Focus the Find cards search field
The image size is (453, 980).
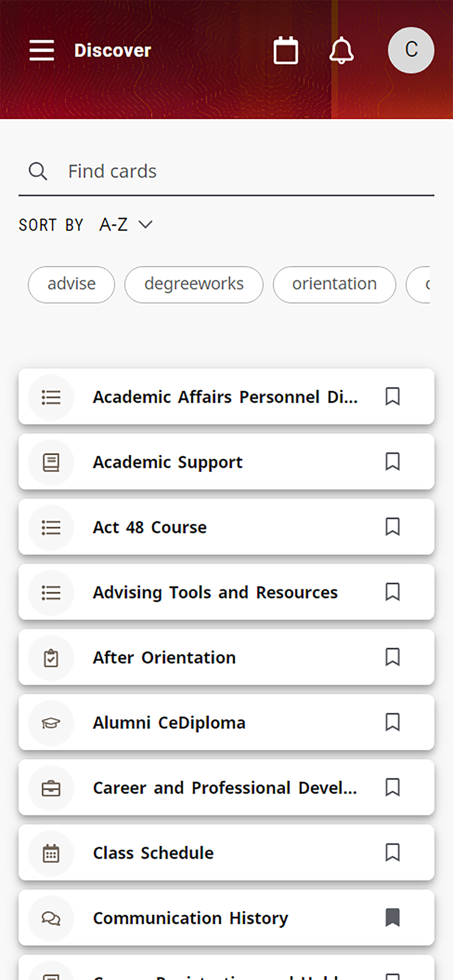click(x=226, y=171)
